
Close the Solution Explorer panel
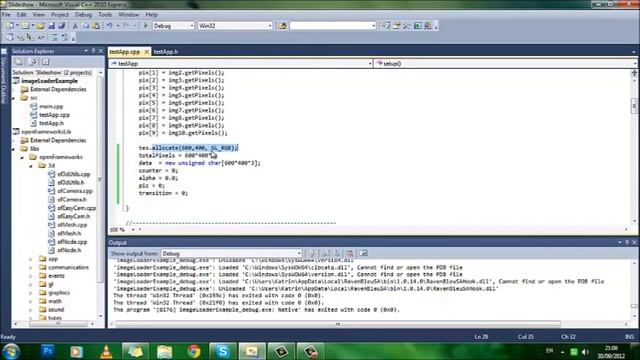tap(101, 51)
